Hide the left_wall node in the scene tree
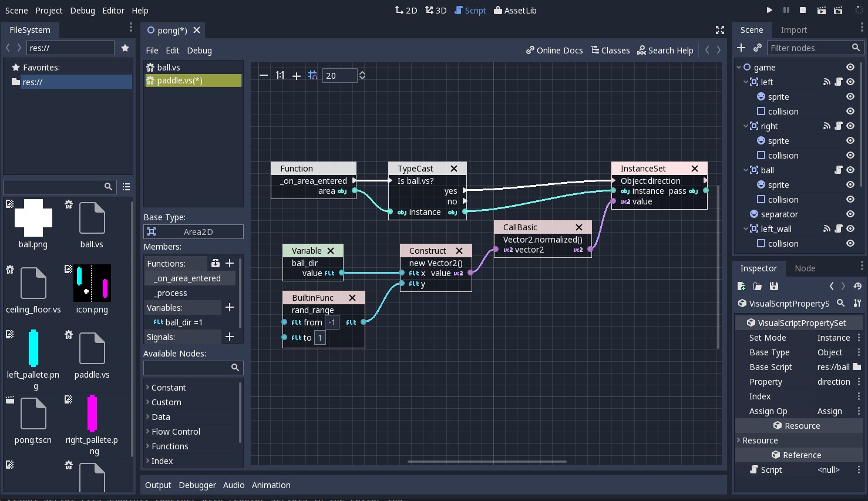The image size is (868, 501). click(850, 228)
